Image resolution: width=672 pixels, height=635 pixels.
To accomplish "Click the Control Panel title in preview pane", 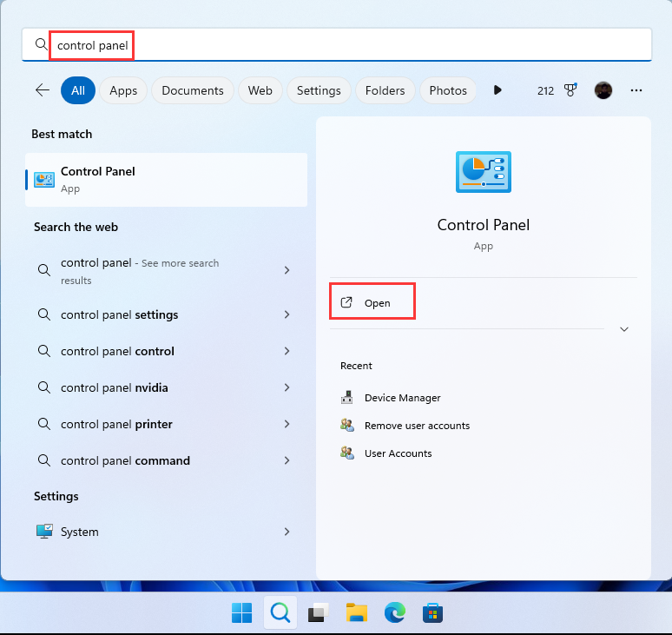I will pyautogui.click(x=483, y=225).
